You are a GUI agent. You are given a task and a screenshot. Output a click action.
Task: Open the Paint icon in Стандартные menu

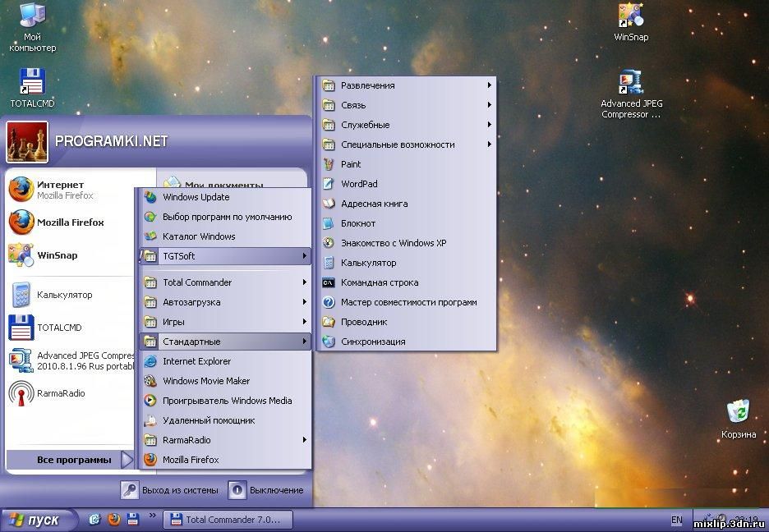coord(328,164)
